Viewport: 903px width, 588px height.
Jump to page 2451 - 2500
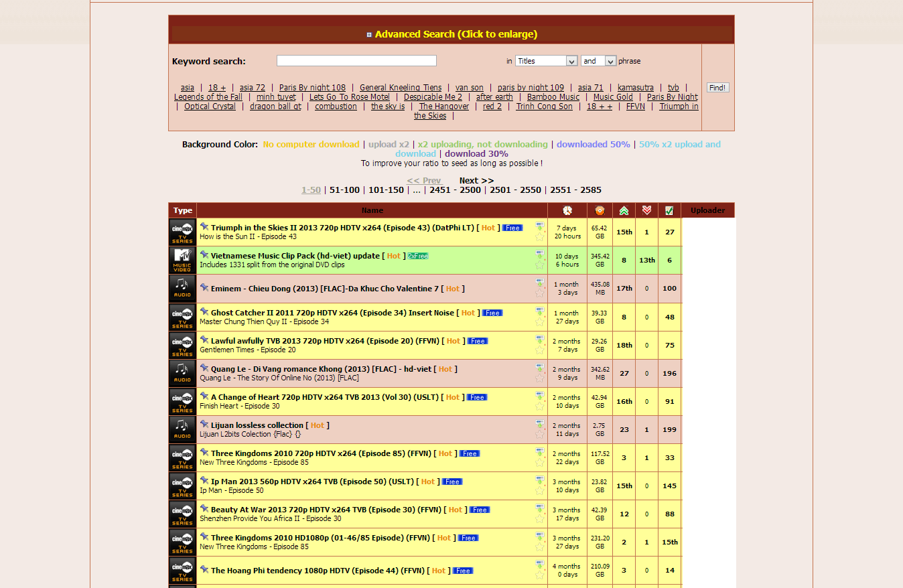[455, 190]
